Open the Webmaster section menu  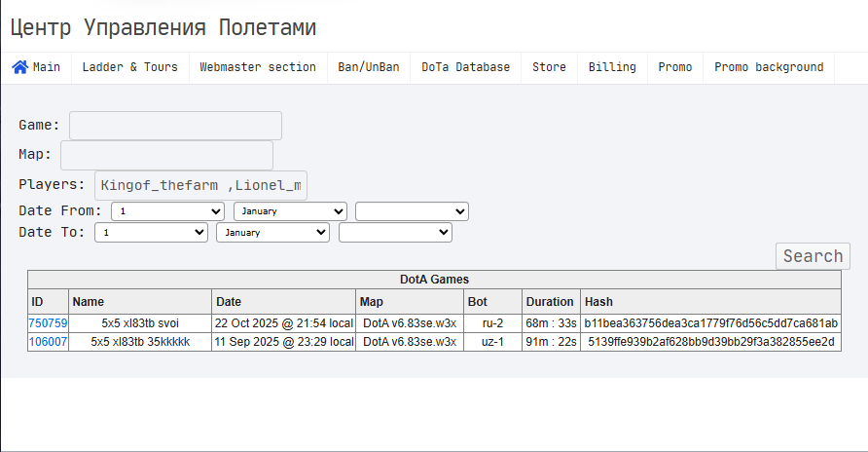point(258,67)
